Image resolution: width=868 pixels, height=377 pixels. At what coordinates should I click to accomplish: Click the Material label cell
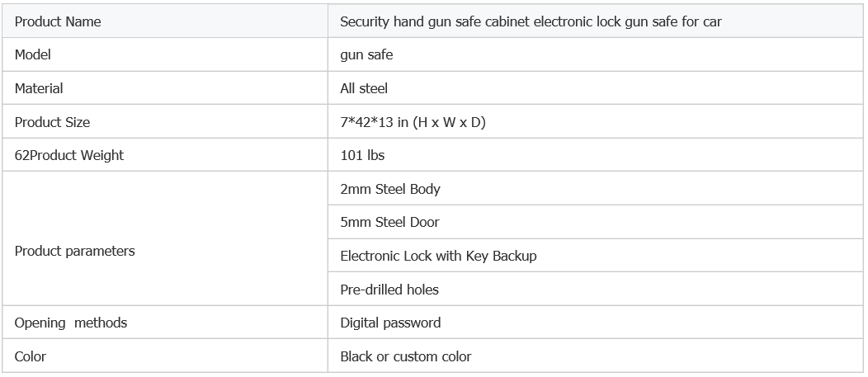165,88
